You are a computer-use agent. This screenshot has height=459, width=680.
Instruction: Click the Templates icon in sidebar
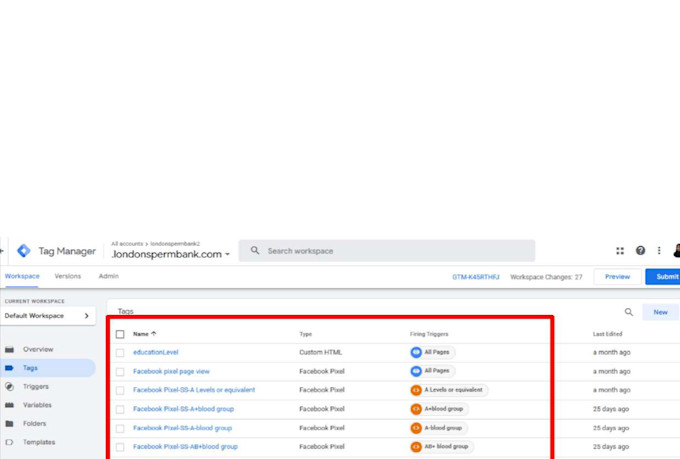click(x=10, y=442)
